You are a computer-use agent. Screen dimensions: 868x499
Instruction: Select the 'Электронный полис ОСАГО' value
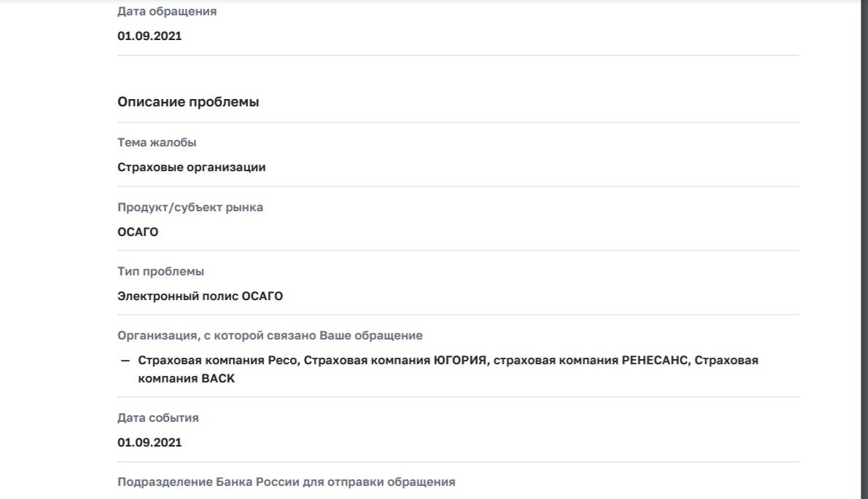[200, 296]
